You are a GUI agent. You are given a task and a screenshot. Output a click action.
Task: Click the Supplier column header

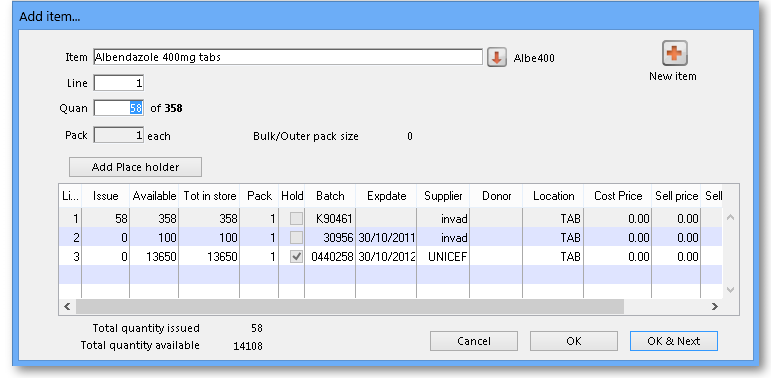443,196
